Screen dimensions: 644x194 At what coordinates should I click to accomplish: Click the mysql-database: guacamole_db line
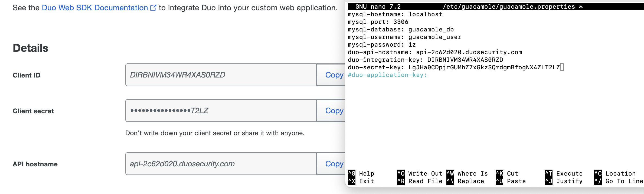tap(401, 29)
